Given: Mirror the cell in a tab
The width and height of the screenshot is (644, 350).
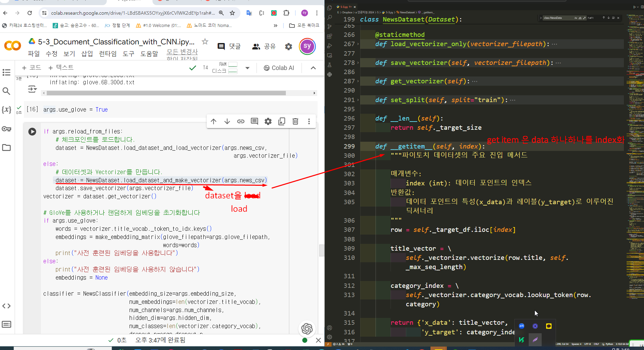Looking at the screenshot, I should pos(282,121).
